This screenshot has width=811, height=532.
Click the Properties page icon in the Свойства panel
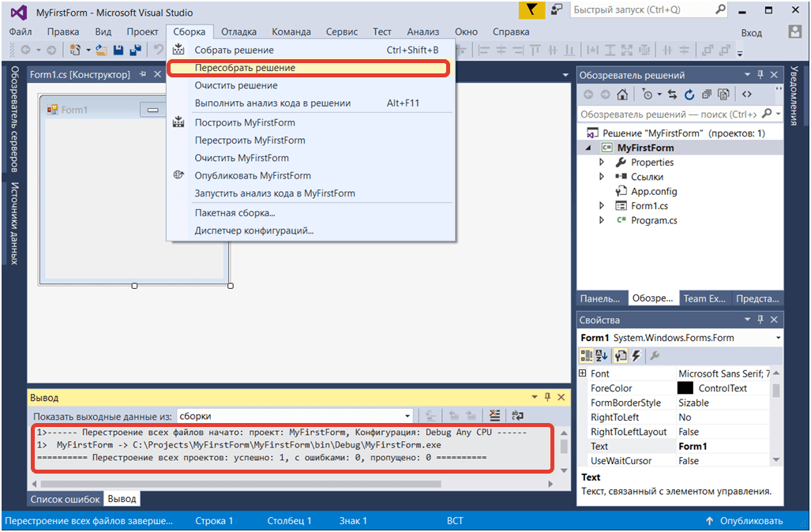(620, 356)
